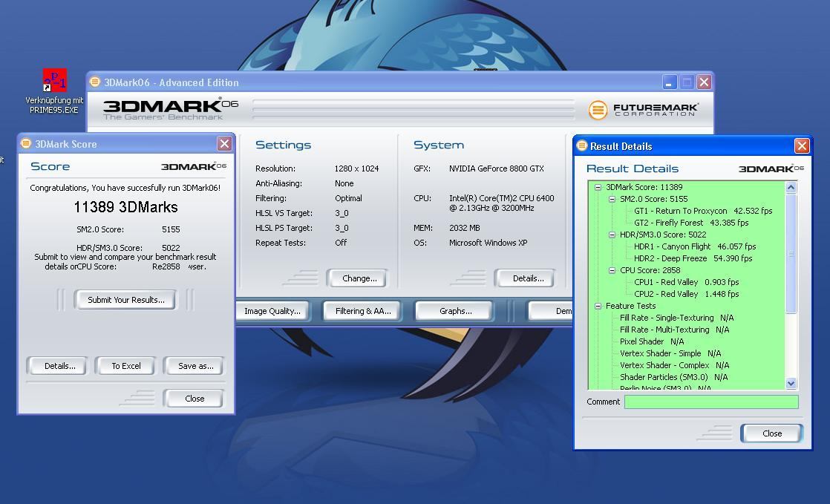
Task: Select CPU2 - Red Valley row
Action: pyautogui.click(x=686, y=294)
